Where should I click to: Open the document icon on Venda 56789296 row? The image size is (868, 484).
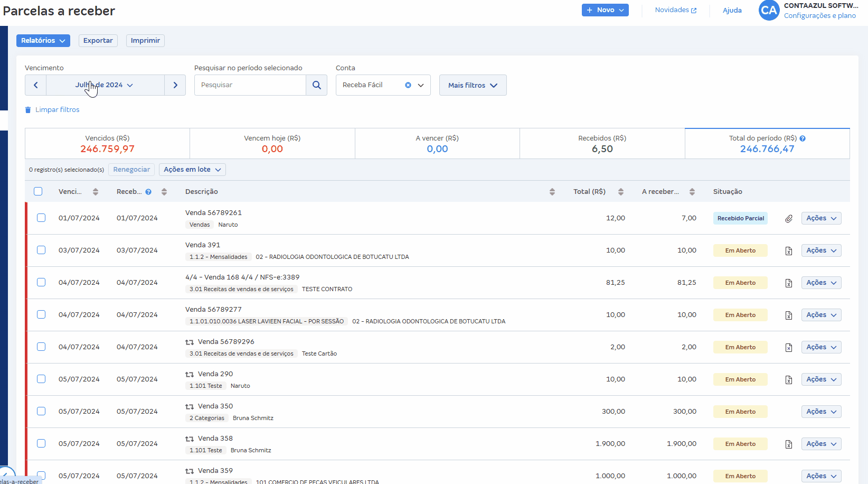(x=789, y=348)
